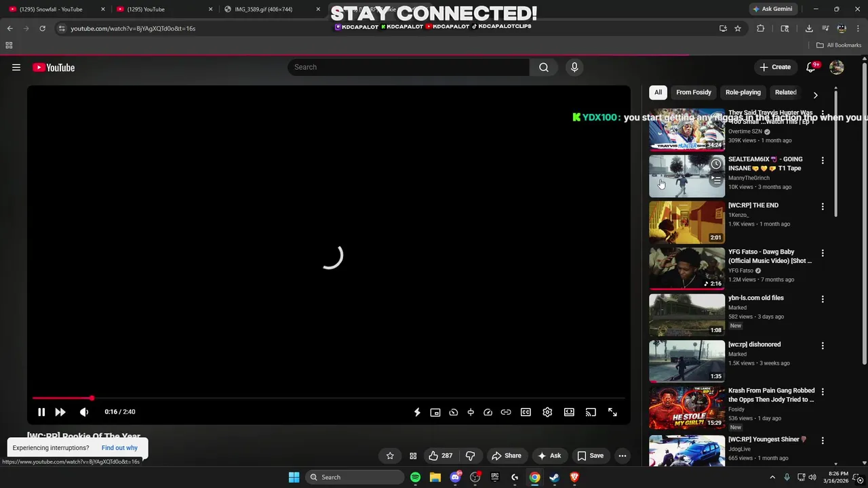Open options for ybn-ls.com old files

(823, 299)
